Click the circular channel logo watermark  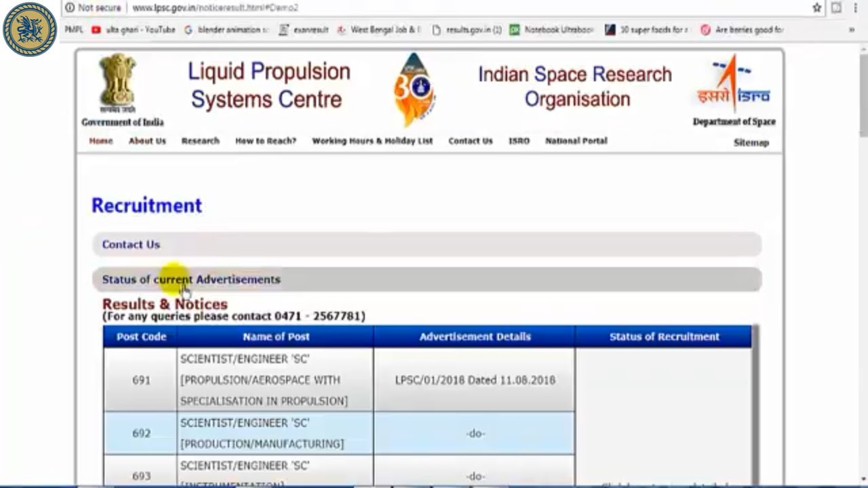click(x=29, y=29)
